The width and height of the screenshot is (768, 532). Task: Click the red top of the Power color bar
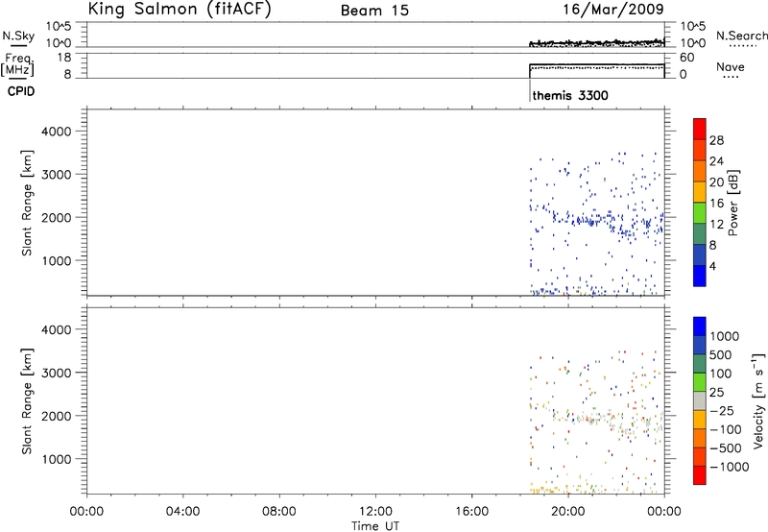[x=700, y=130]
